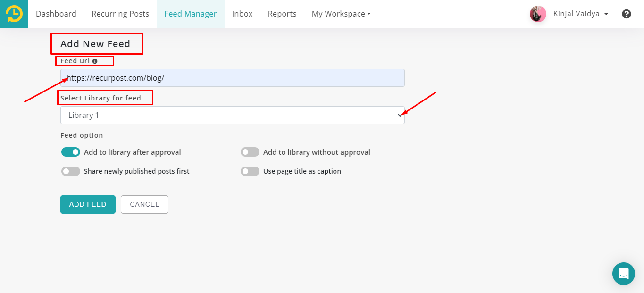Open the chat support bubble icon
Screen dimensions: 644x293
[623, 274]
